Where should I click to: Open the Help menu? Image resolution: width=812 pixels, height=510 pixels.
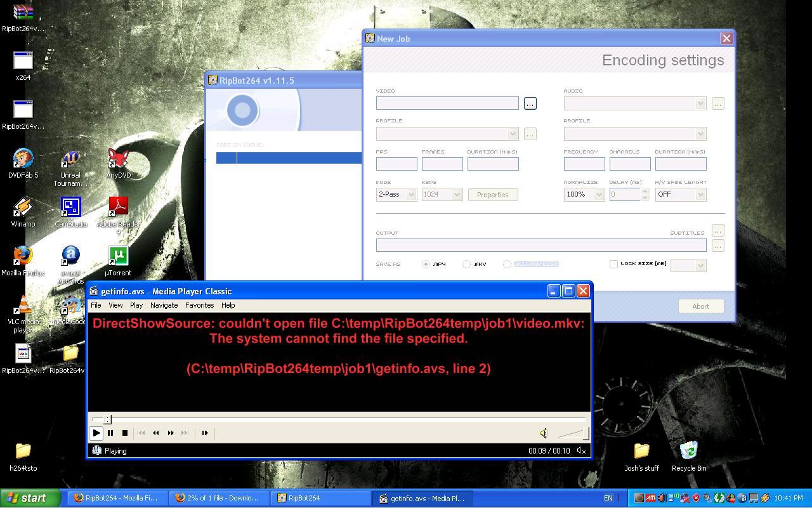pyautogui.click(x=228, y=305)
